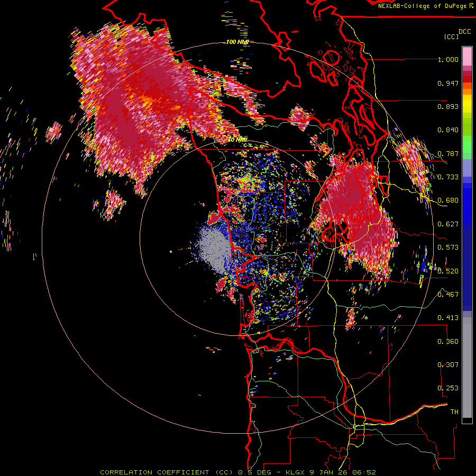Click the DCC product label above the scale
Screen dimensions: 476x476
[x=464, y=32]
